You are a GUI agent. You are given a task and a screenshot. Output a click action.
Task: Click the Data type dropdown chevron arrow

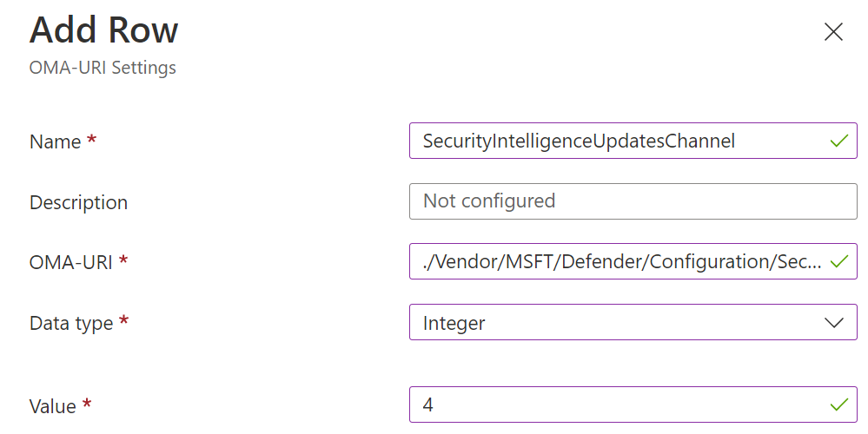point(833,323)
